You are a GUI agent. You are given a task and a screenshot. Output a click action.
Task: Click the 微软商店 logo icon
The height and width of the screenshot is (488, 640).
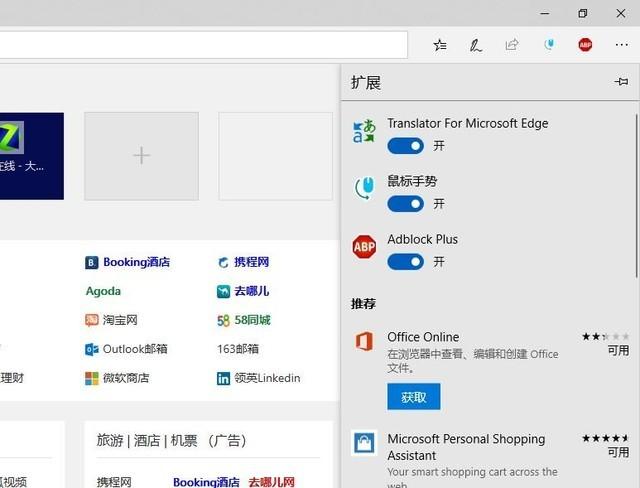pos(91,379)
